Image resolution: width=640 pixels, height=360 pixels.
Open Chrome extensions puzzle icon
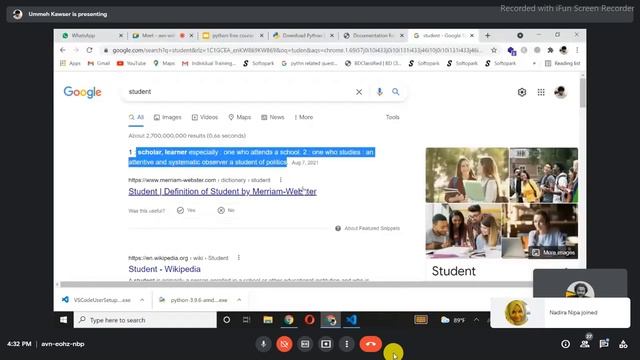pyautogui.click(x=550, y=50)
